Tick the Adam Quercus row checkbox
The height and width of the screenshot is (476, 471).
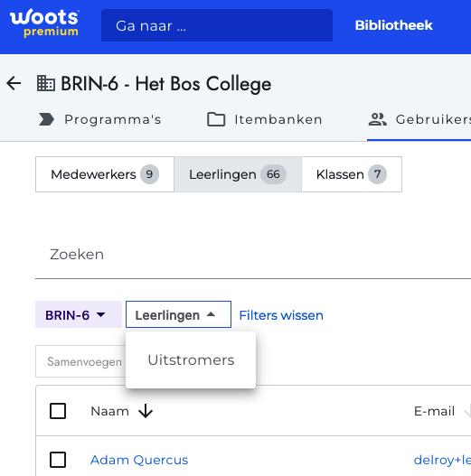coord(58,460)
